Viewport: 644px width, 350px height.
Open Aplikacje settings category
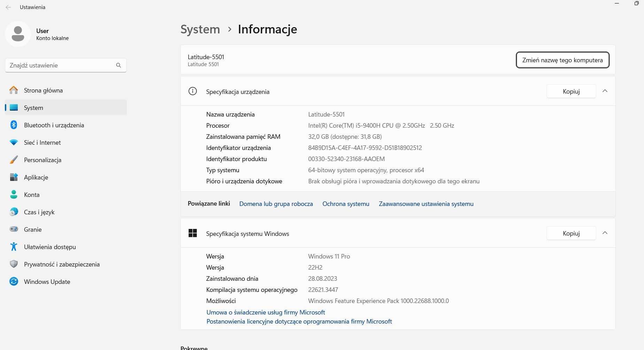tap(66, 177)
